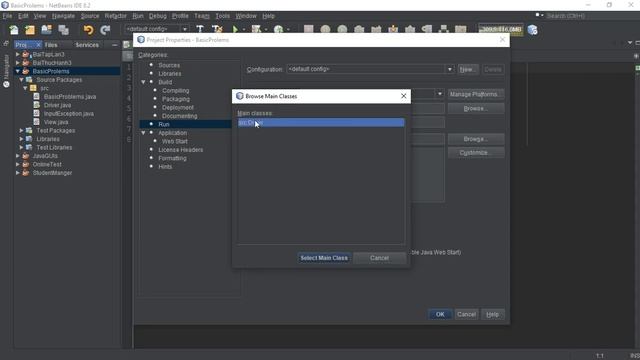Open the Tools menu
640x360 pixels.
point(222,16)
